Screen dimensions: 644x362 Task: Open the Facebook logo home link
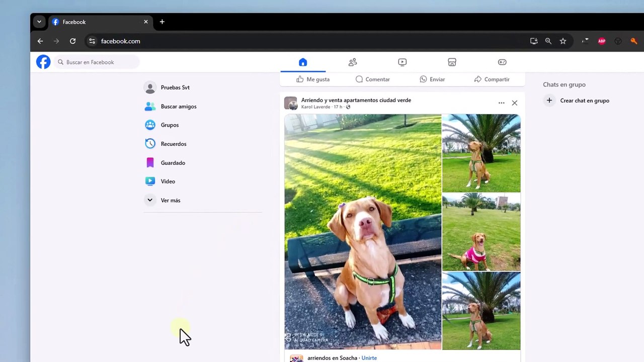[x=43, y=62]
